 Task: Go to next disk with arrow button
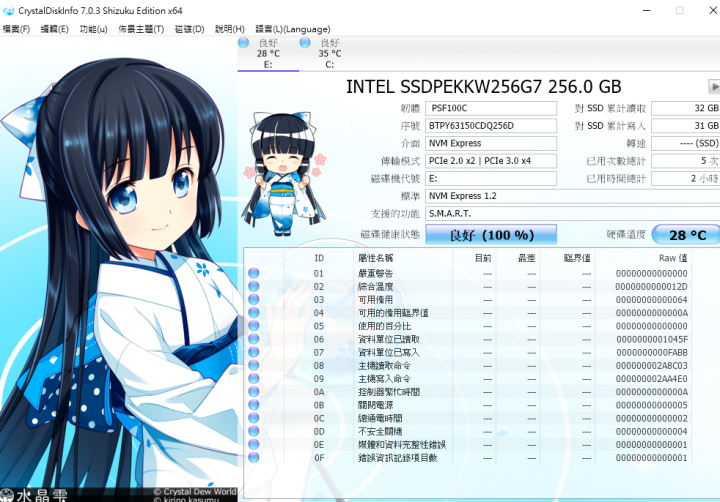pos(714,86)
